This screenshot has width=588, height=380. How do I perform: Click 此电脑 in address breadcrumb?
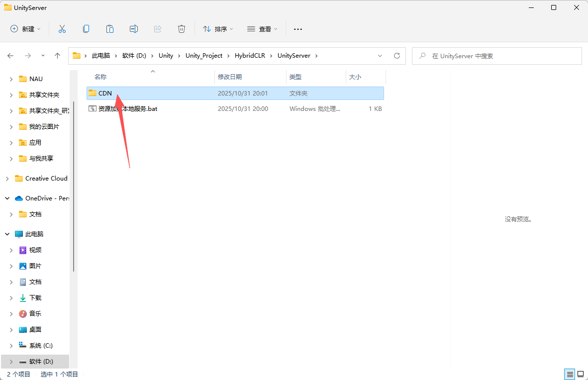coord(101,56)
